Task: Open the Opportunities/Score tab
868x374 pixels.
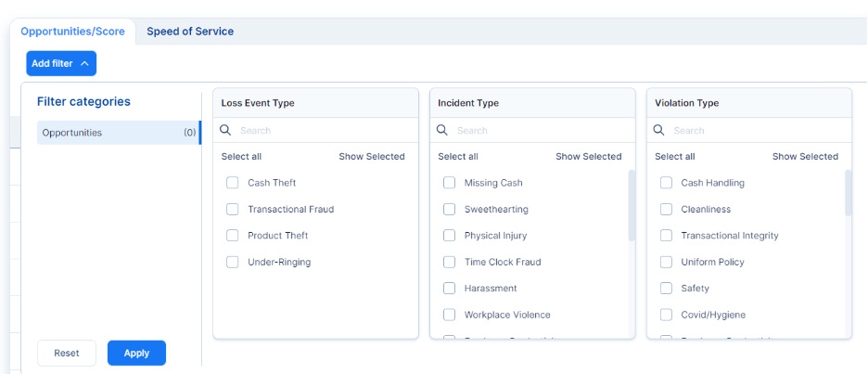Action: 72,32
